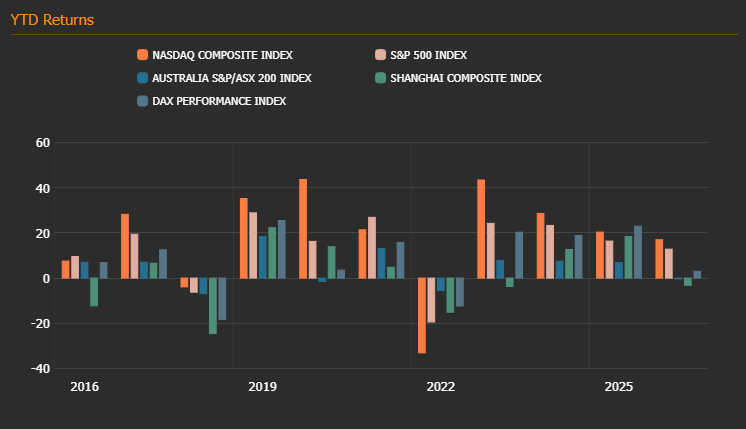Click the YTD Returns panel title
Image resolution: width=746 pixels, height=429 pixels.
tap(52, 20)
